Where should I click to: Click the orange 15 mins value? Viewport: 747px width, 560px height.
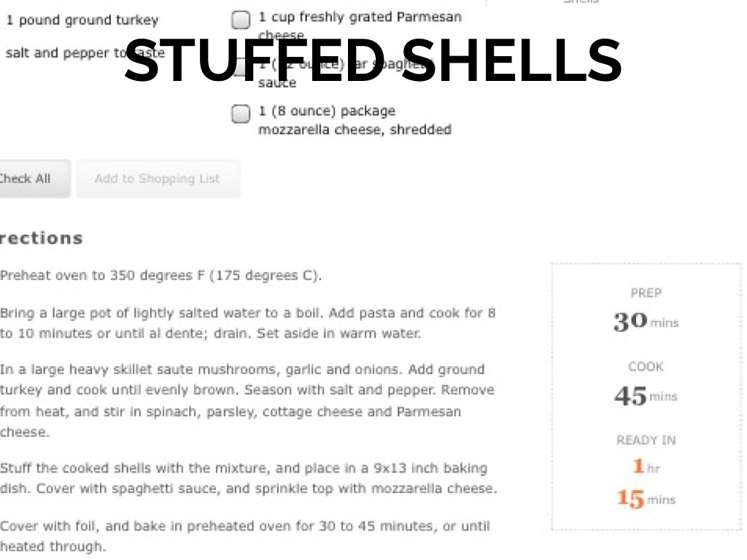click(x=646, y=499)
